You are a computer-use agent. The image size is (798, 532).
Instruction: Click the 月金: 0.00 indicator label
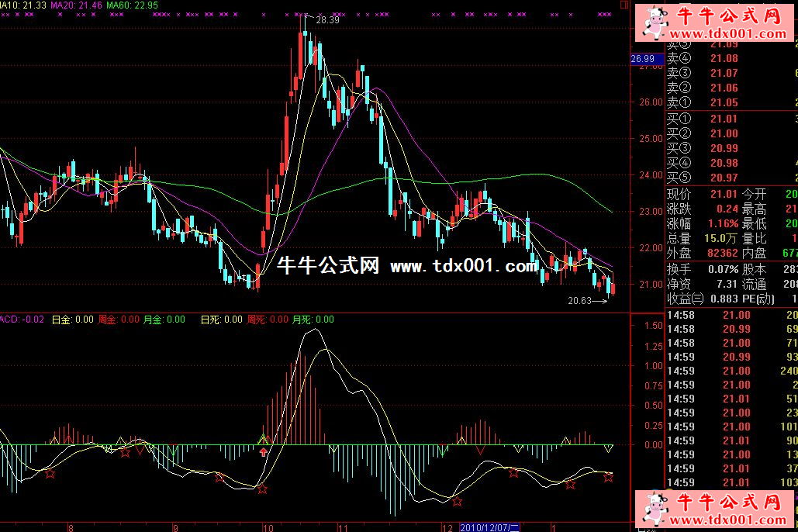point(164,320)
